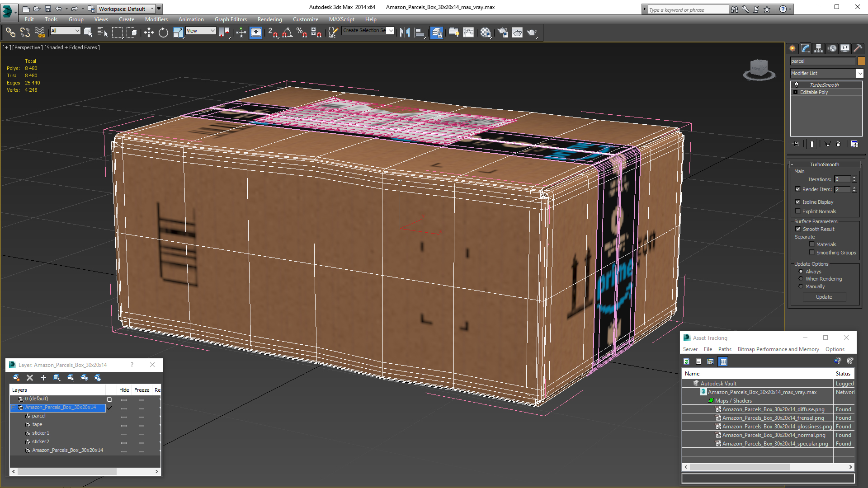The height and width of the screenshot is (488, 868).
Task: Activate the Select and Rotate tool
Action: pos(163,32)
